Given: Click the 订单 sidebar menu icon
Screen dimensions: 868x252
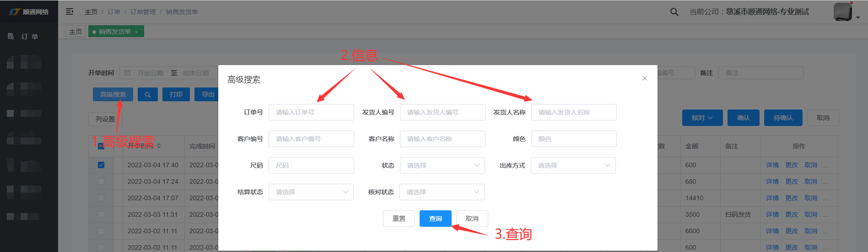Looking at the screenshot, I should pos(11,36).
